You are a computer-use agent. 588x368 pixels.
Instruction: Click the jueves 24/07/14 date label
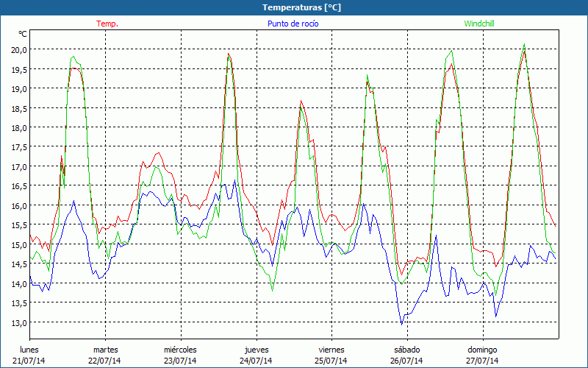click(x=256, y=355)
